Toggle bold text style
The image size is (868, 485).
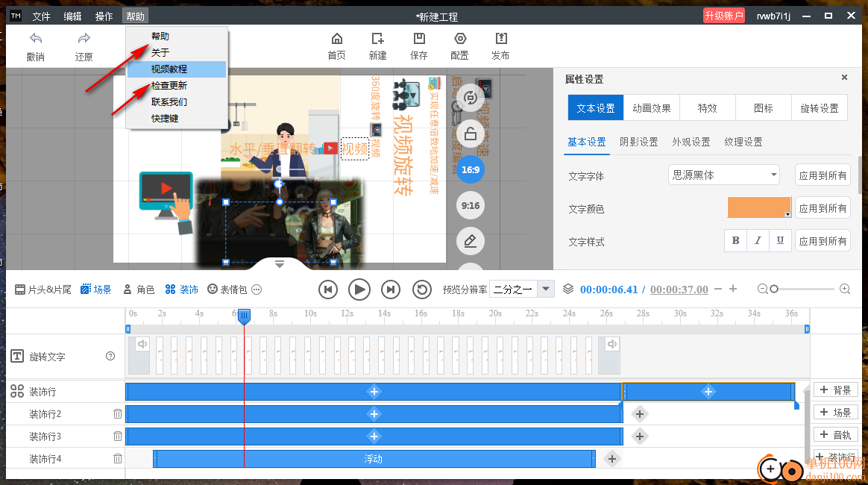pyautogui.click(x=736, y=241)
